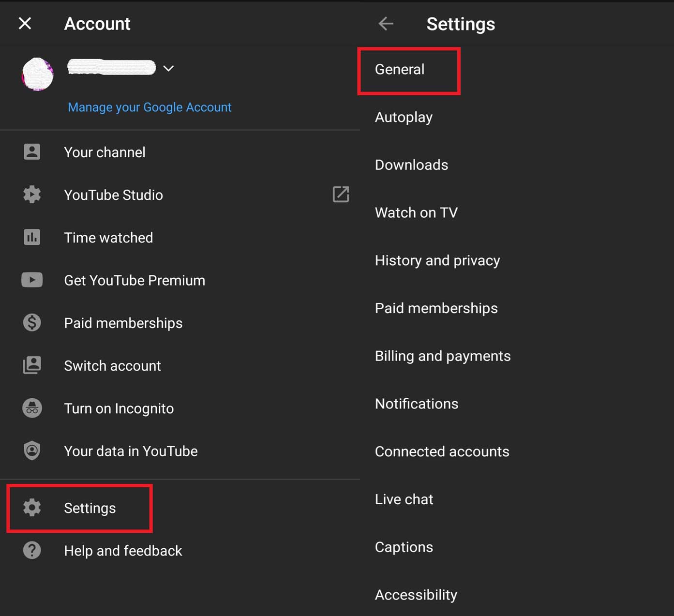674x616 pixels.
Task: Select the Paid memberships dollar icon
Action: 31,322
